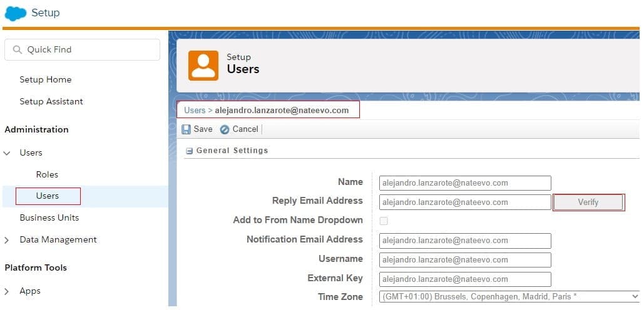Collapse the Users tree in Administration
The image size is (644, 310).
(8, 153)
